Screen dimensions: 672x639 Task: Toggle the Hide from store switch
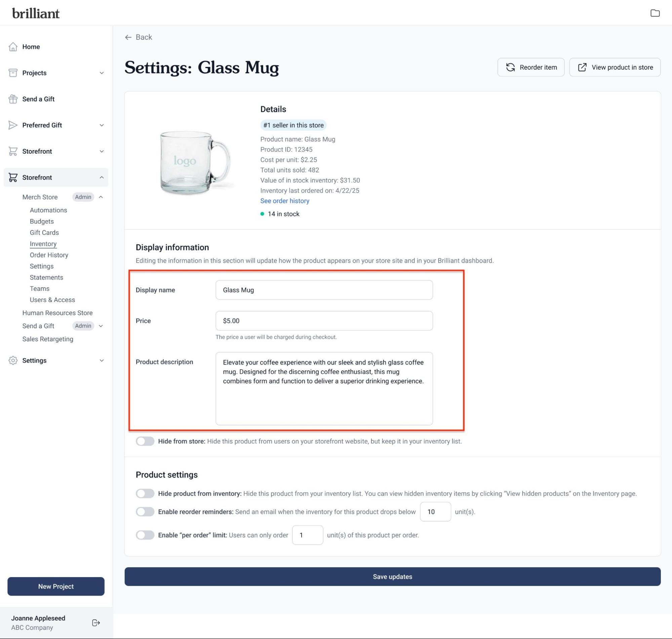[145, 441]
